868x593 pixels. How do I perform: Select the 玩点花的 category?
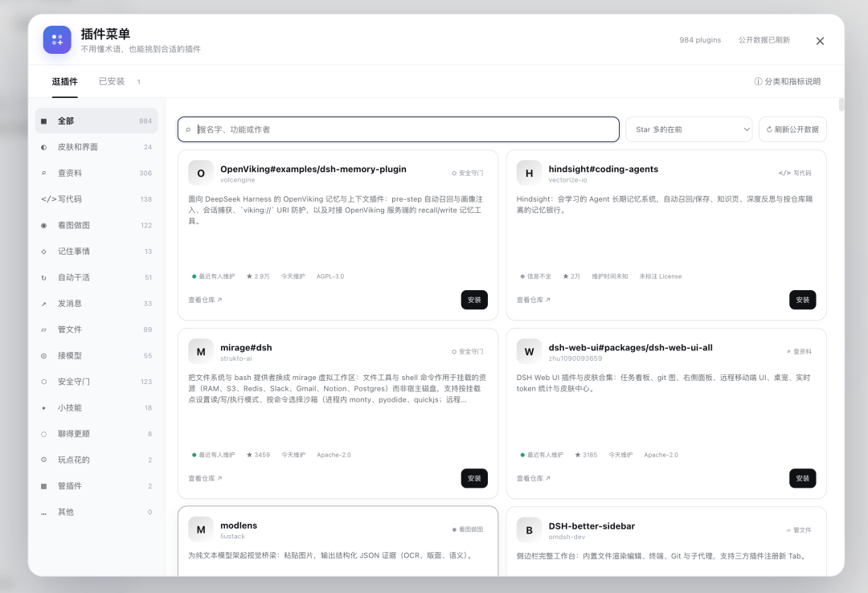96,459
